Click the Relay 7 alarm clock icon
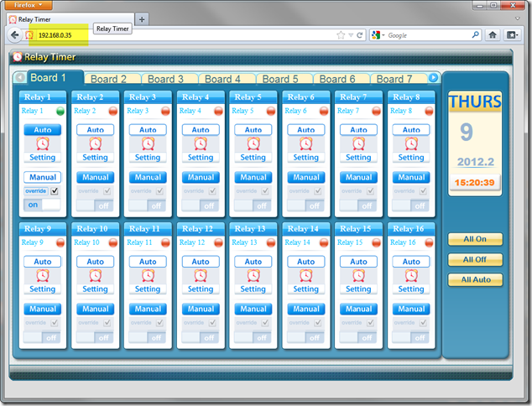Screen dimensions: 532x406 [358, 143]
